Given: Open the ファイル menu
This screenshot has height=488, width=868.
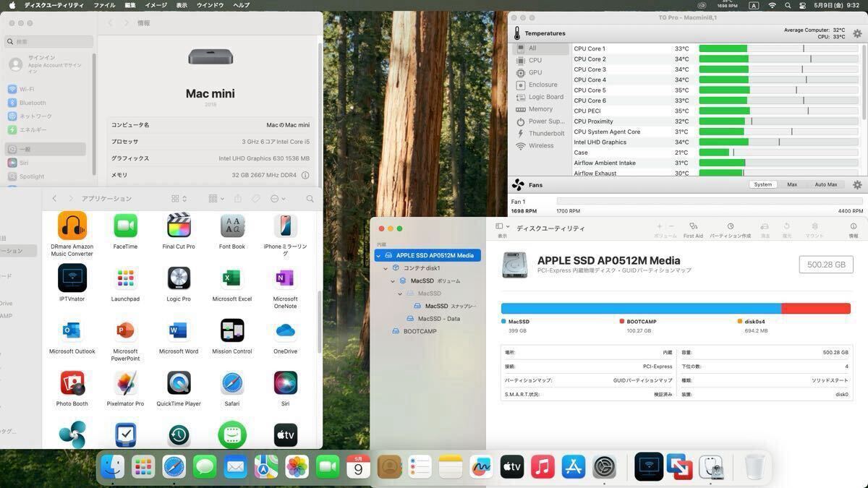Looking at the screenshot, I should 104,5.
